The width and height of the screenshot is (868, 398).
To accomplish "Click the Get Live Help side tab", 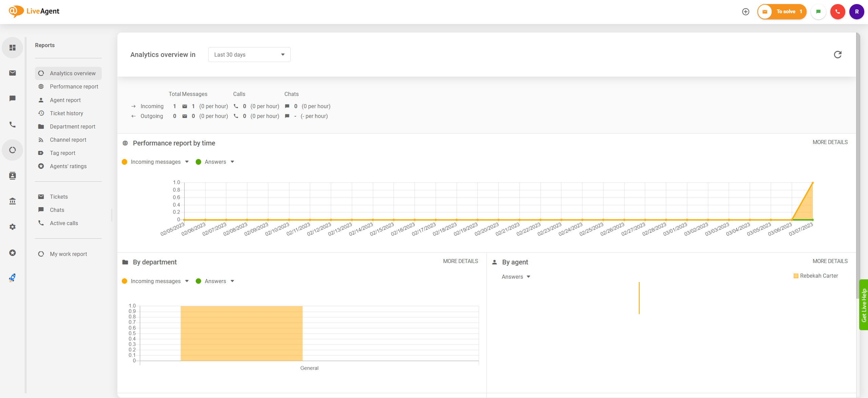I will pyautogui.click(x=864, y=304).
